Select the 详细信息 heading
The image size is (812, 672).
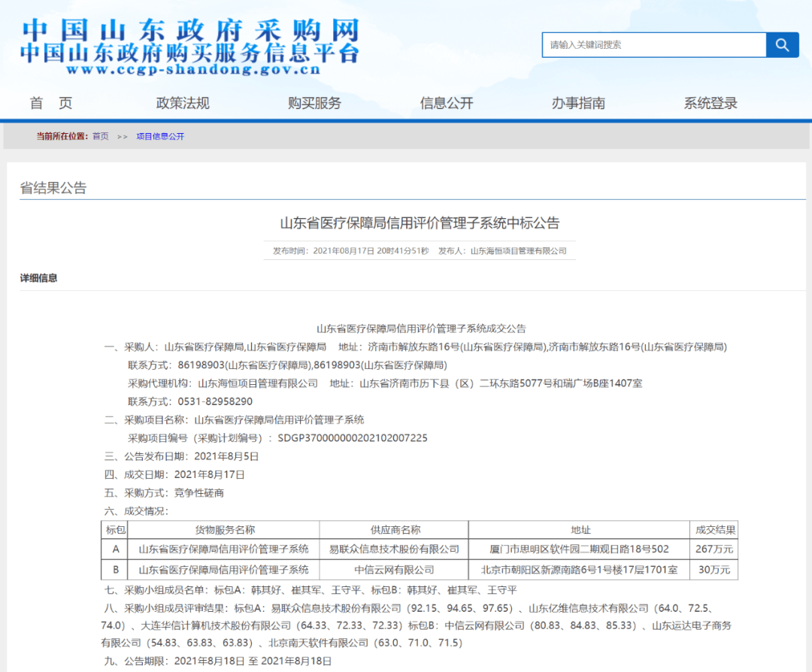[x=39, y=278]
